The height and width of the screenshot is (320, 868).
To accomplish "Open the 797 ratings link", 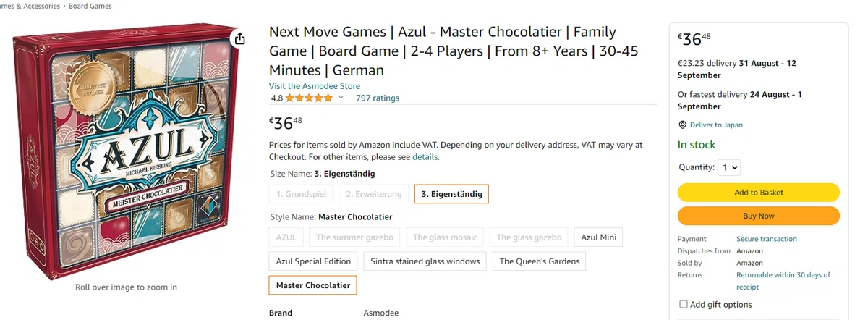I will click(378, 98).
